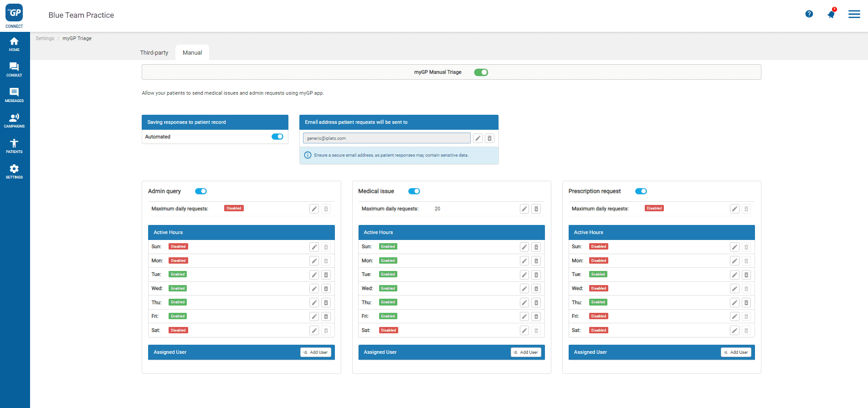The height and width of the screenshot is (408, 868).
Task: Delete Medical issue Sunday hours
Action: [x=536, y=247]
